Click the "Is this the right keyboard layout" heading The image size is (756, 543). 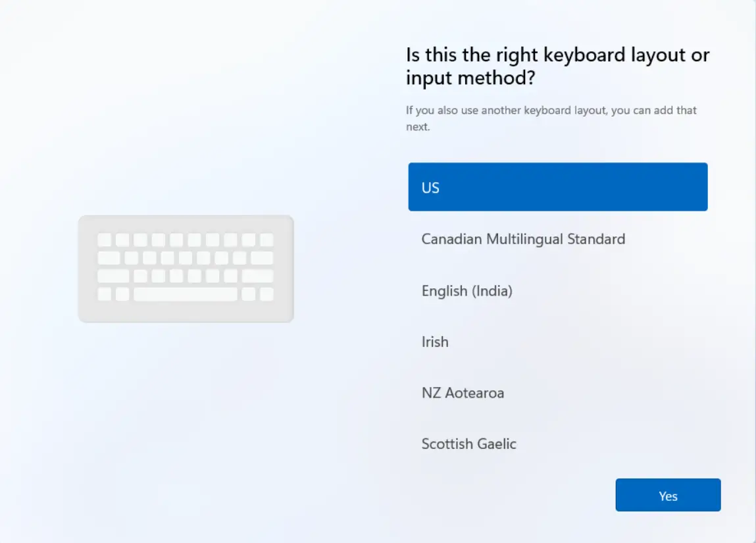[557, 66]
